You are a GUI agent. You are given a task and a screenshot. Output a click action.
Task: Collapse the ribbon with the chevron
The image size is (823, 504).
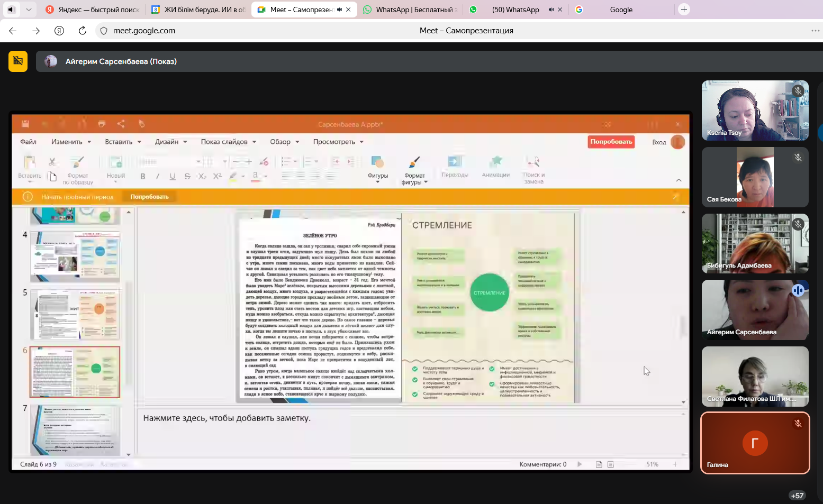(x=679, y=181)
